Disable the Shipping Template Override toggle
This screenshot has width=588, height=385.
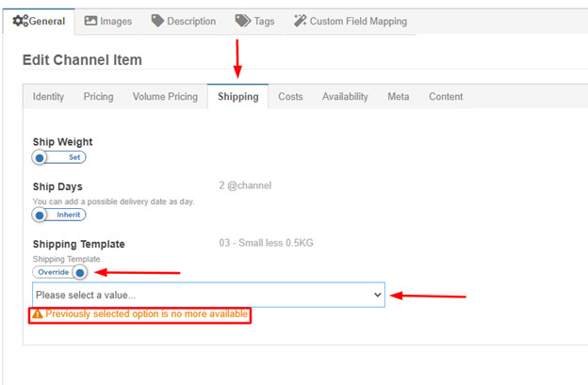click(x=61, y=272)
